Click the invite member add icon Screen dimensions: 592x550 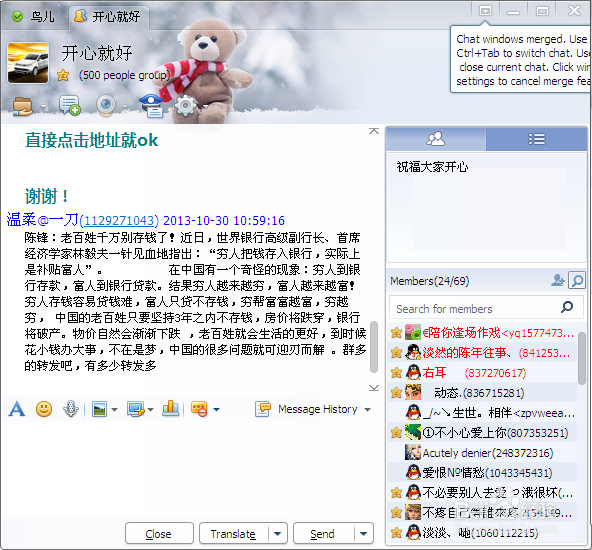click(x=557, y=280)
